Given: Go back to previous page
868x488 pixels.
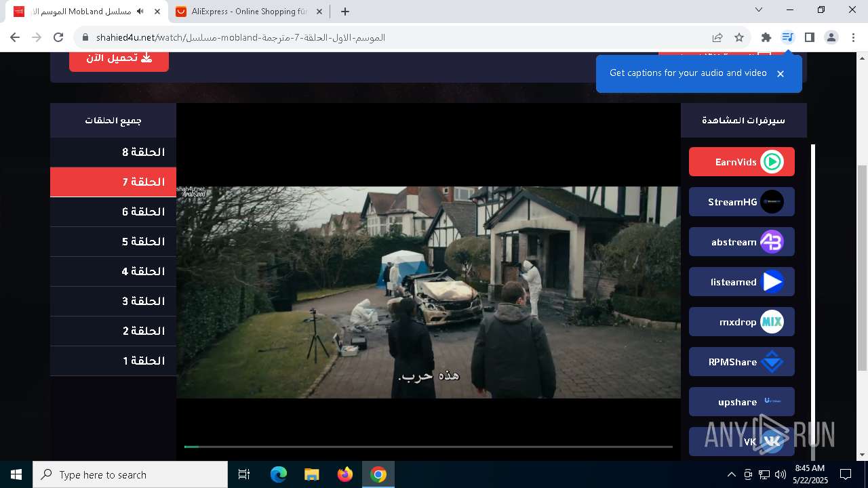Looking at the screenshot, I should [15, 37].
